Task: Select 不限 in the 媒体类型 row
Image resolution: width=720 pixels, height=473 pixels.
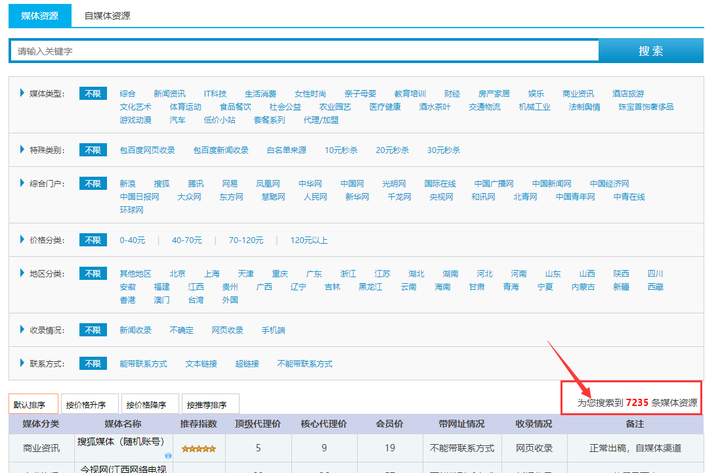Action: click(x=93, y=94)
